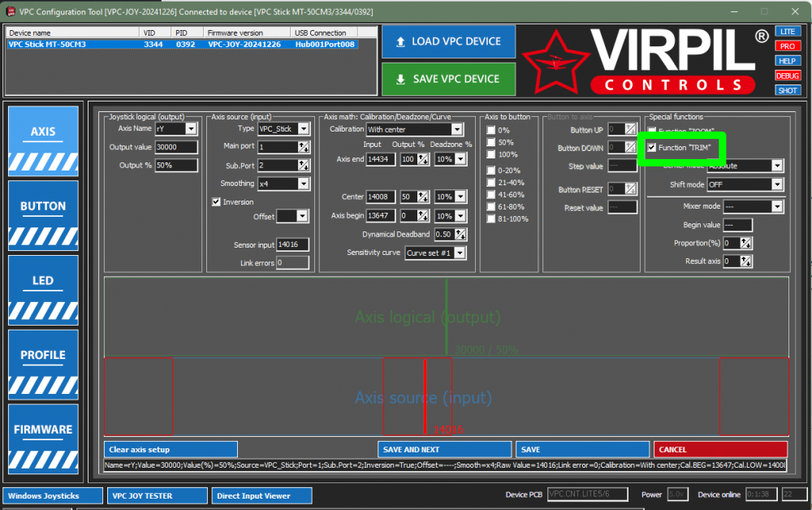The width and height of the screenshot is (812, 510).
Task: Click the DEBUG button
Action: (788, 76)
